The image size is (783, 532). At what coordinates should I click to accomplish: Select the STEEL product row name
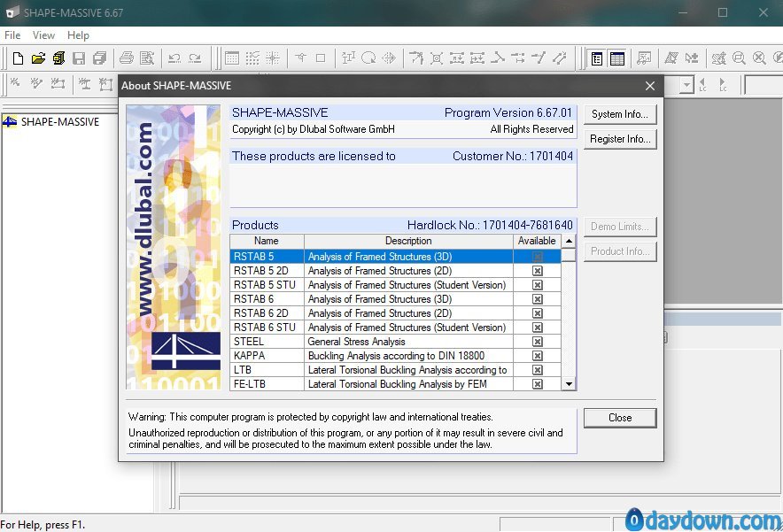coord(249,342)
